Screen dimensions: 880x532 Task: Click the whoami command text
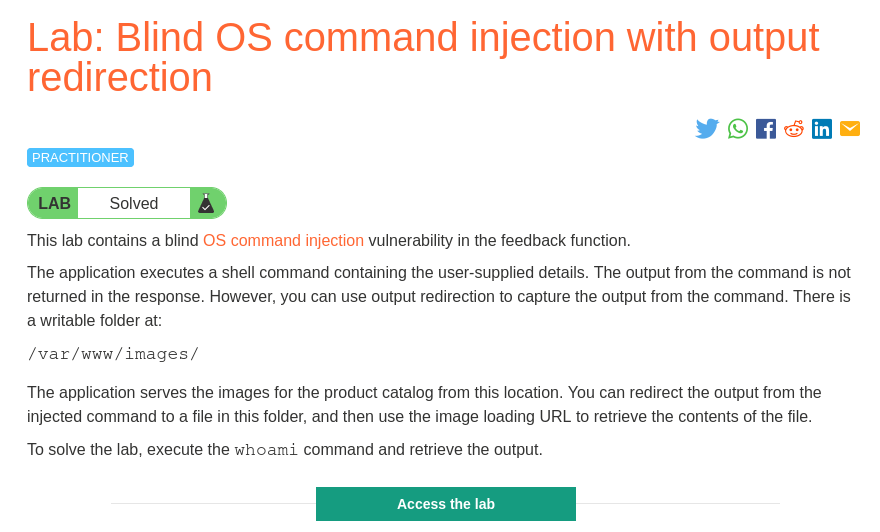click(266, 450)
